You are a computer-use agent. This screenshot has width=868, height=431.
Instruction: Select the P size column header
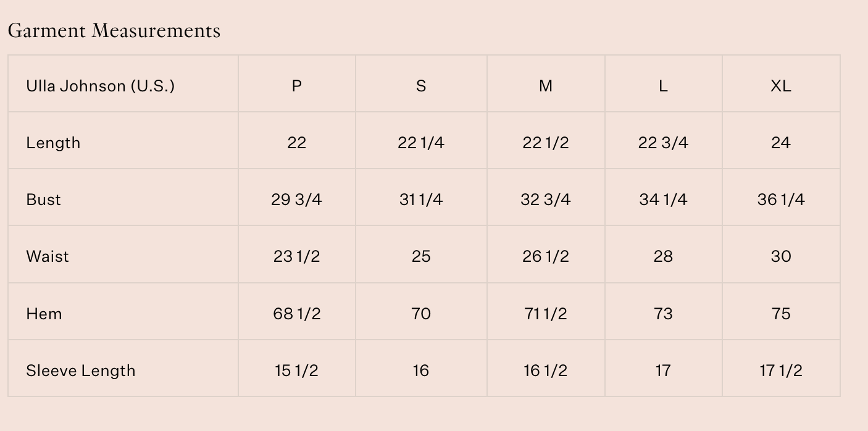[x=297, y=86]
